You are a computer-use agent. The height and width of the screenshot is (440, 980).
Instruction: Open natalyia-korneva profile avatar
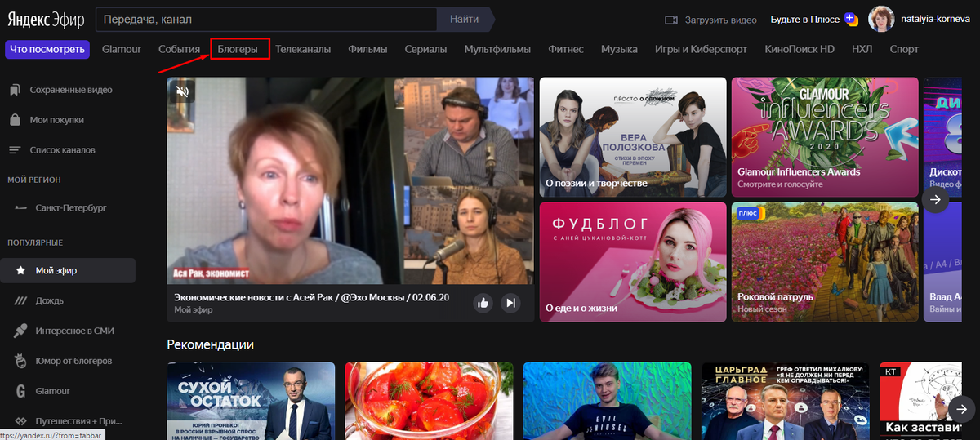point(881,20)
